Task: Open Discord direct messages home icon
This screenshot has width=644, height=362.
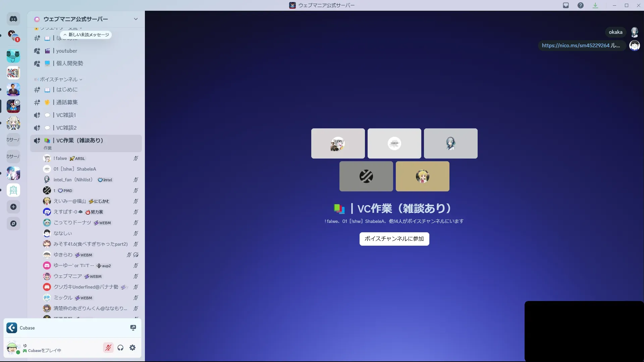Action: 13,19
